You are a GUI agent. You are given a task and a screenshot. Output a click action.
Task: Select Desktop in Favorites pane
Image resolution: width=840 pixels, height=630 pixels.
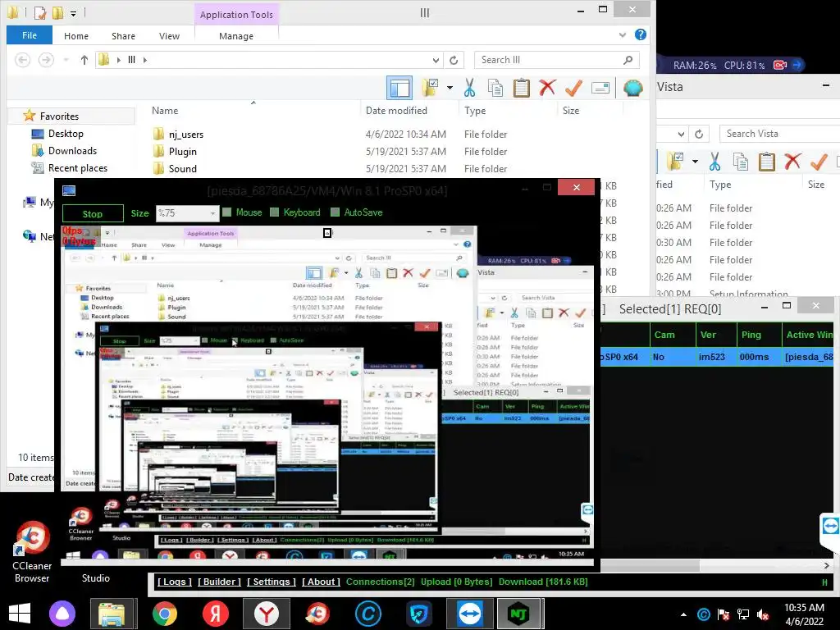point(66,134)
